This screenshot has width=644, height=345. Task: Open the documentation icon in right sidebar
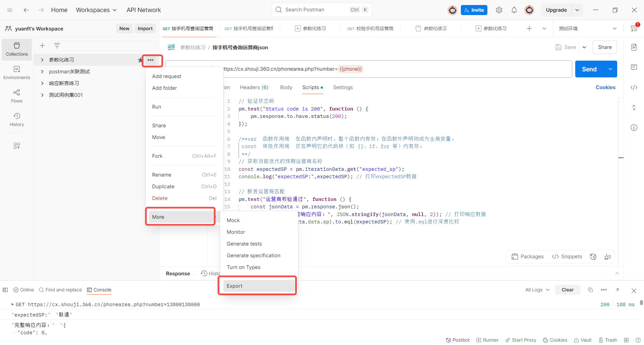click(x=634, y=47)
